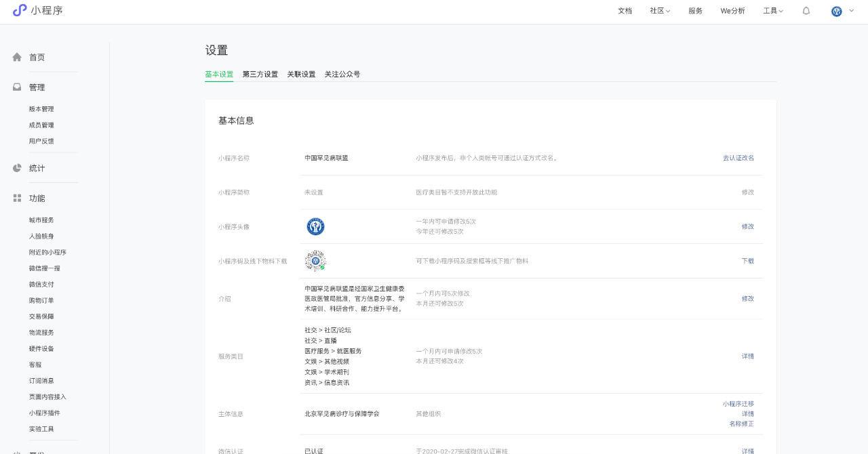Open 小程序插件 in the sidebar
This screenshot has height=454, width=868.
coord(44,413)
